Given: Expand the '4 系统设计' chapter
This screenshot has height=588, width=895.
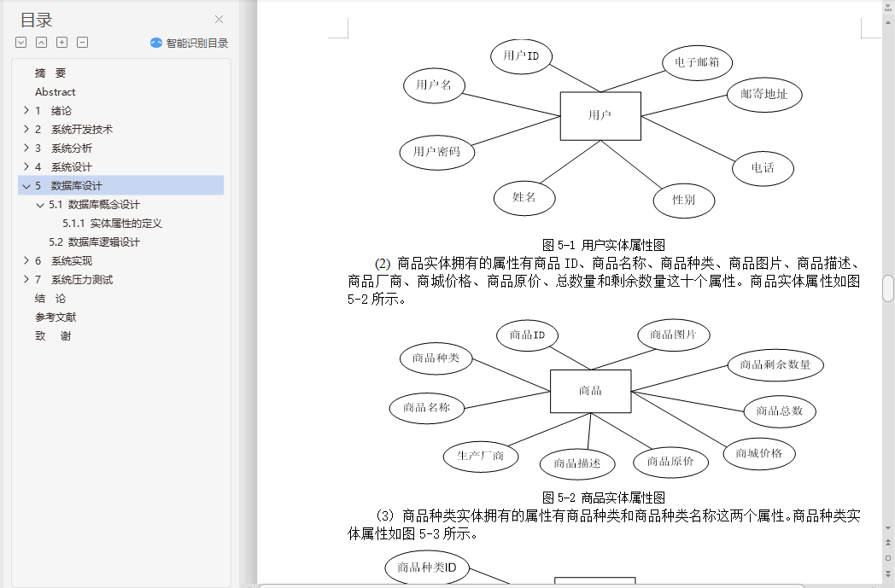Looking at the screenshot, I should [26, 166].
